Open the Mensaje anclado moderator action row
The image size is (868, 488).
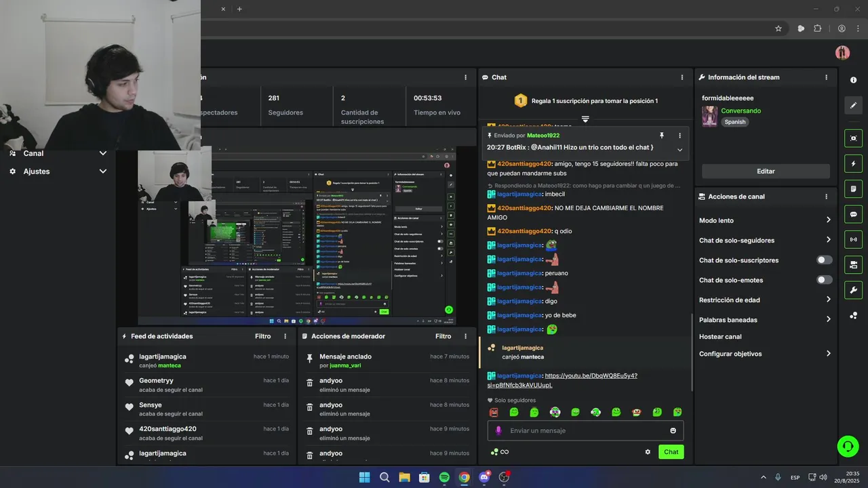[x=387, y=361]
